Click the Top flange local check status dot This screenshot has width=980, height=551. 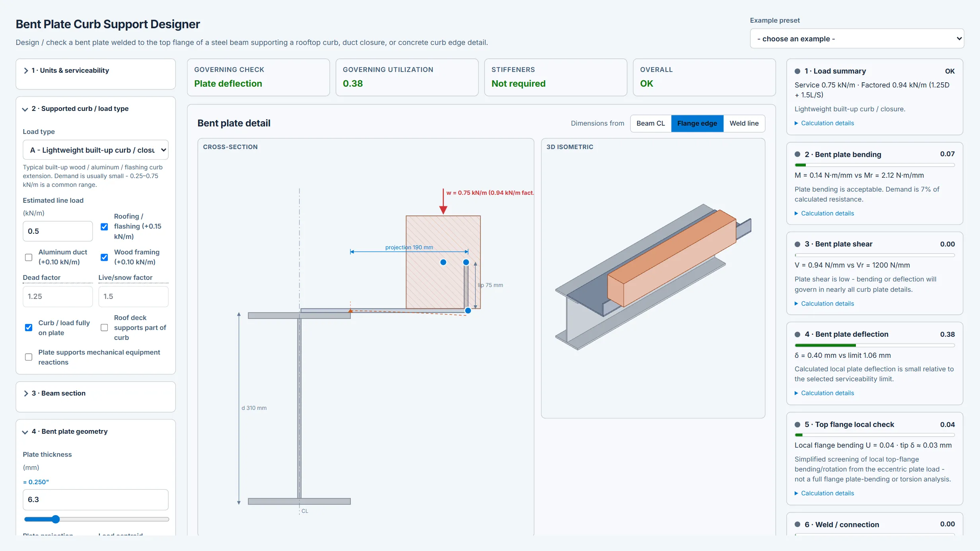tap(797, 425)
